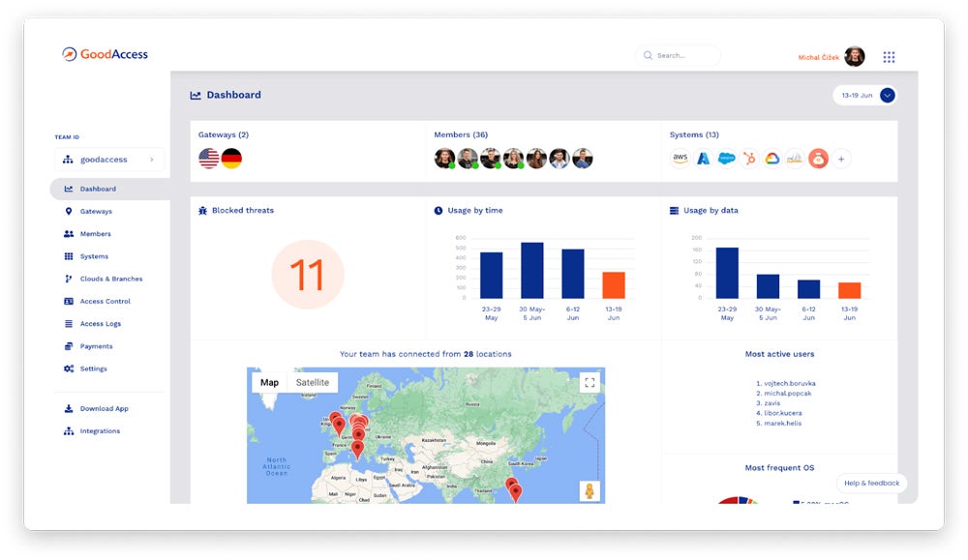The width and height of the screenshot is (968, 560).
Task: Open the Azure system icon
Action: (704, 158)
